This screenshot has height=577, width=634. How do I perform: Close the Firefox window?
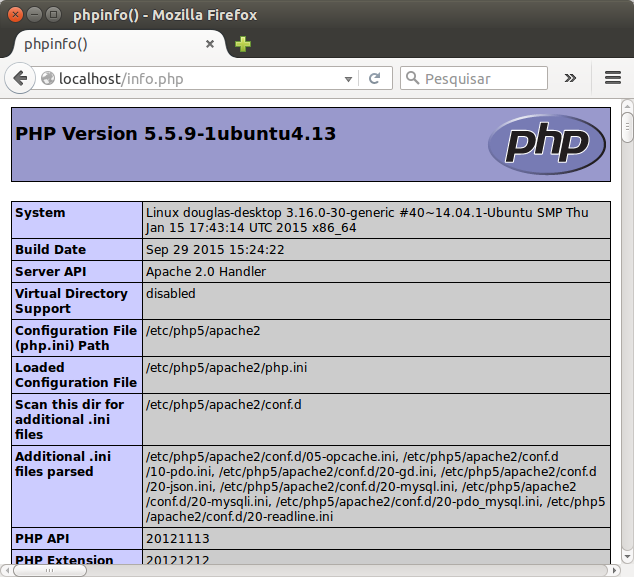(16, 15)
